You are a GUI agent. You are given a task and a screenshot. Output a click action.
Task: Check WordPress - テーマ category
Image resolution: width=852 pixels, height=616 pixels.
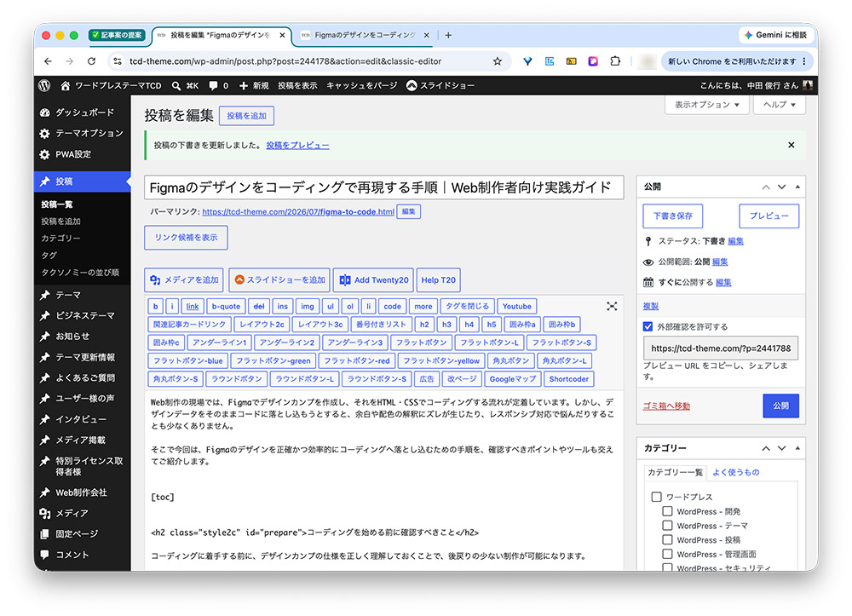pos(667,526)
